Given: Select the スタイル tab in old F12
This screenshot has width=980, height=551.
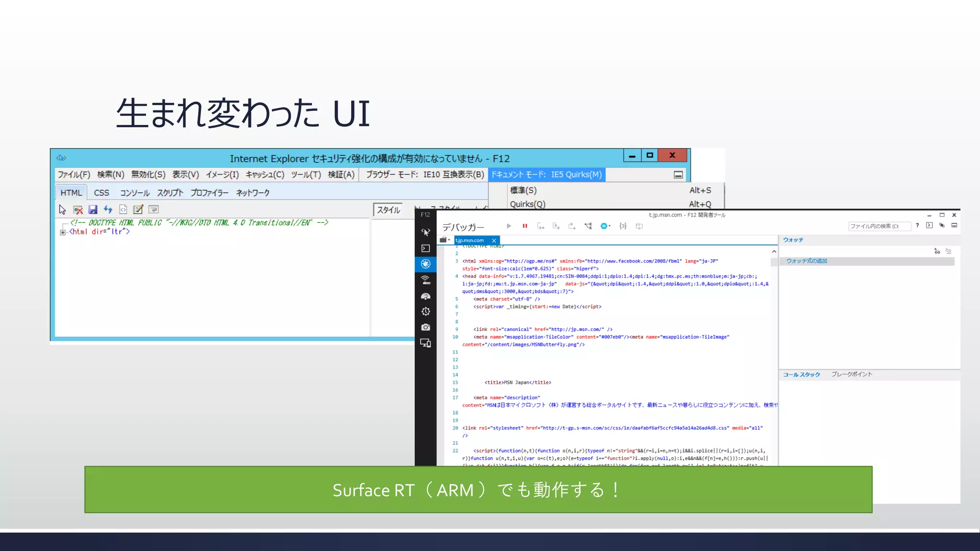Looking at the screenshot, I should (x=388, y=210).
